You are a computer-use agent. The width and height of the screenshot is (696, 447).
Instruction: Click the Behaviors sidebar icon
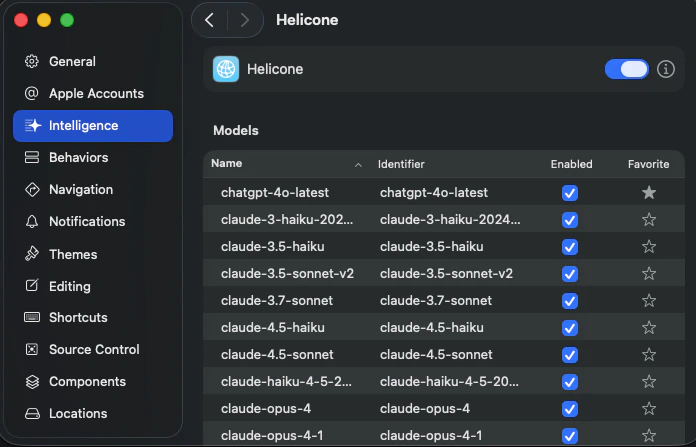[x=32, y=157]
